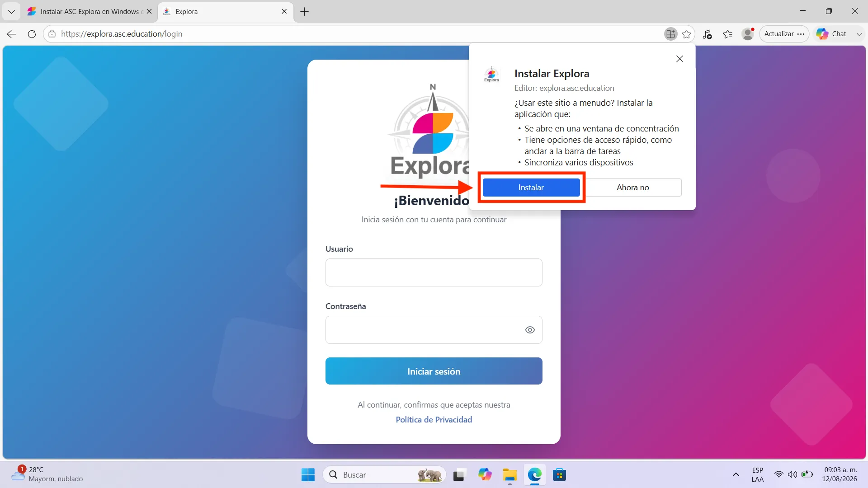
Task: Add this page to favorites
Action: click(686, 34)
